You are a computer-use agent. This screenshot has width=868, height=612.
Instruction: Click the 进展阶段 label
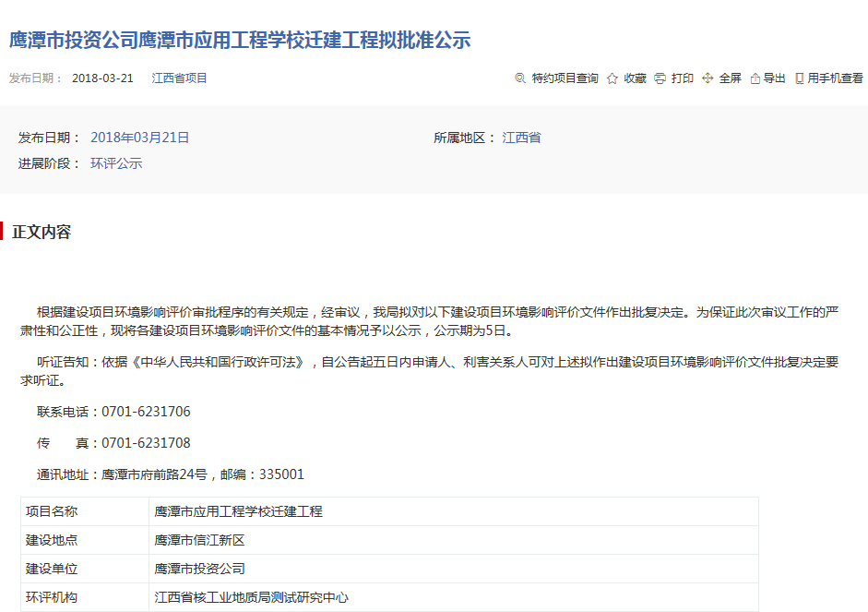tap(49, 163)
